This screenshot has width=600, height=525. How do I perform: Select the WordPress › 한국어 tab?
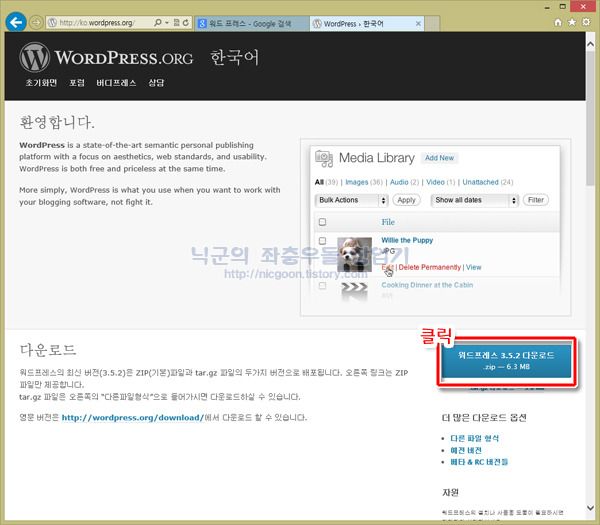pos(367,24)
